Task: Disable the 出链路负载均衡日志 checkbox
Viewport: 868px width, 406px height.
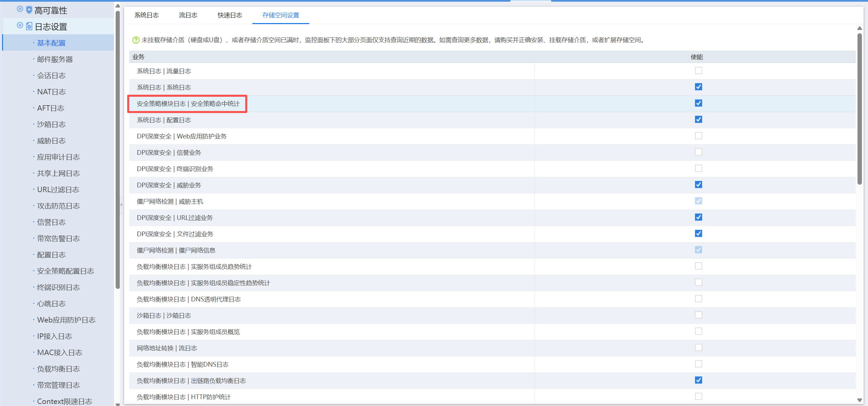Action: 698,380
